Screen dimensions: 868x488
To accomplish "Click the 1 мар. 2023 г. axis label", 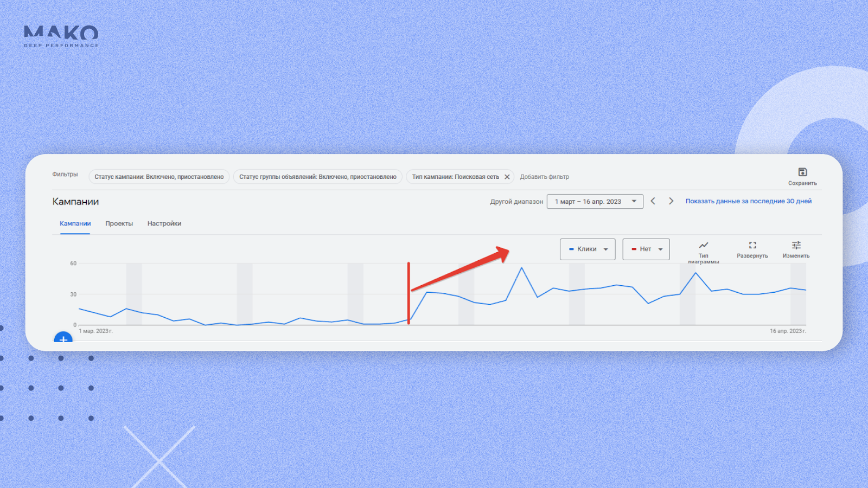I will (95, 331).
